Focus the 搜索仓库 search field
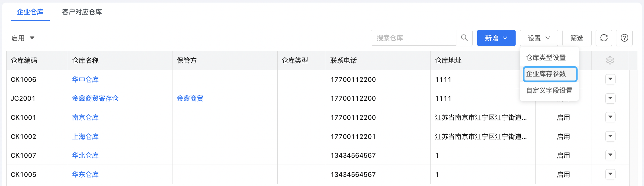Screen dimensions: 644x186 413,38
